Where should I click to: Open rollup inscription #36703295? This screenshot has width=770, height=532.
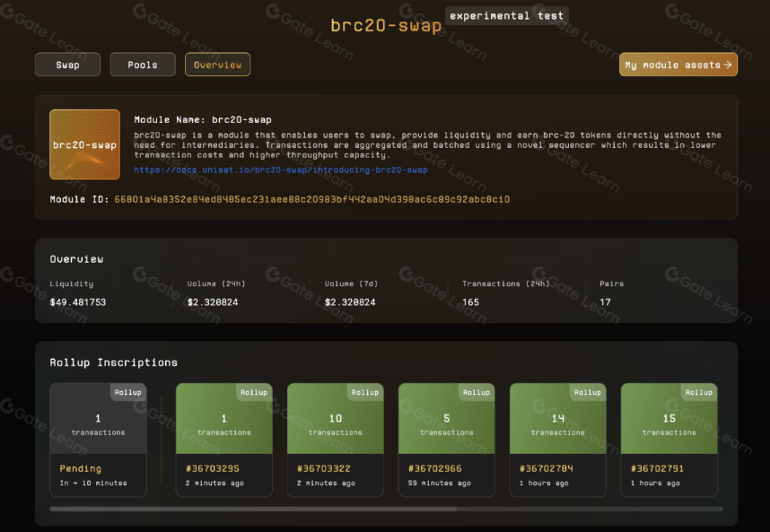point(212,468)
